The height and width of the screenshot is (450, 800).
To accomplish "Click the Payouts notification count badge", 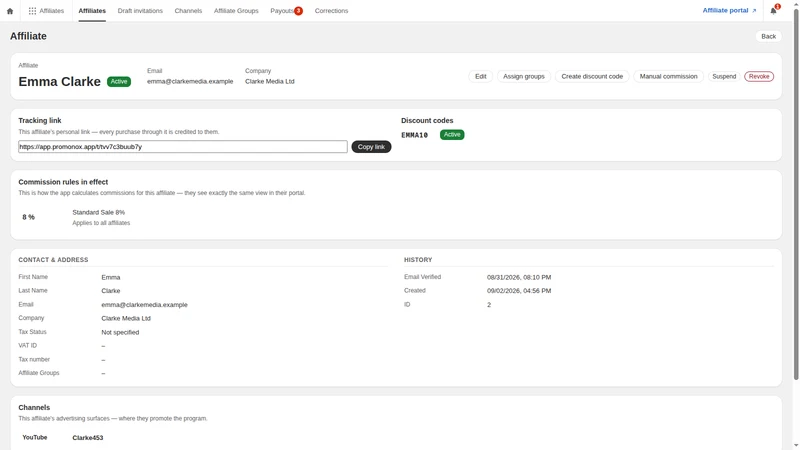I will pos(298,11).
